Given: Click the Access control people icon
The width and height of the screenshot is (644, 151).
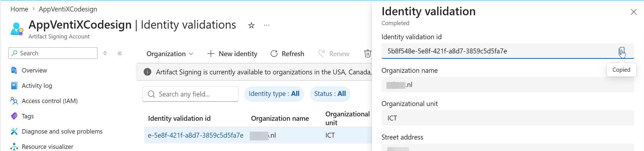Looking at the screenshot, I should [x=14, y=101].
